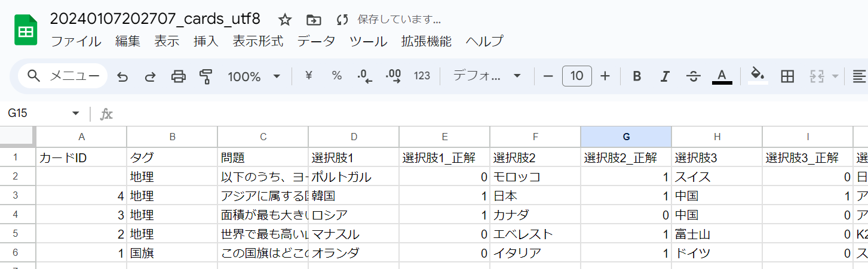The width and height of the screenshot is (868, 269).
Task: Select the 国旗 tag cell
Action: point(172,253)
